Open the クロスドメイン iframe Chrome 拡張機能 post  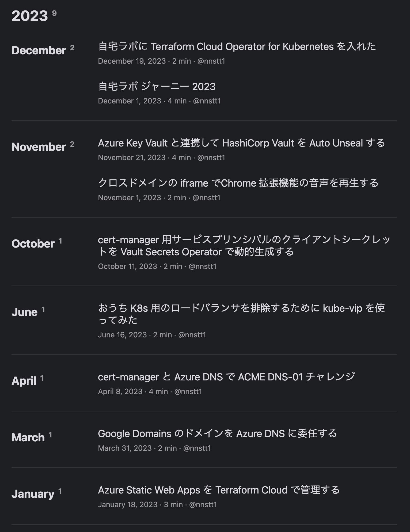pos(238,183)
